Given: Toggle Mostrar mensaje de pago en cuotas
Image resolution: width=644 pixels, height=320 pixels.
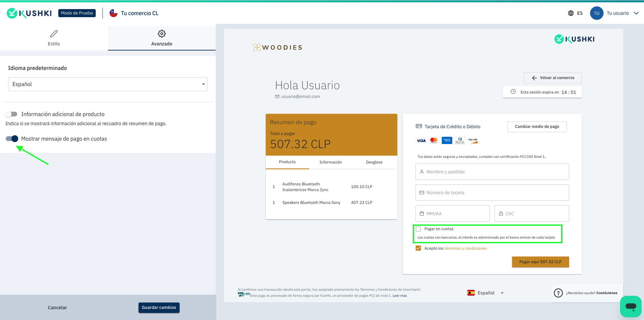Looking at the screenshot, I should (12, 139).
